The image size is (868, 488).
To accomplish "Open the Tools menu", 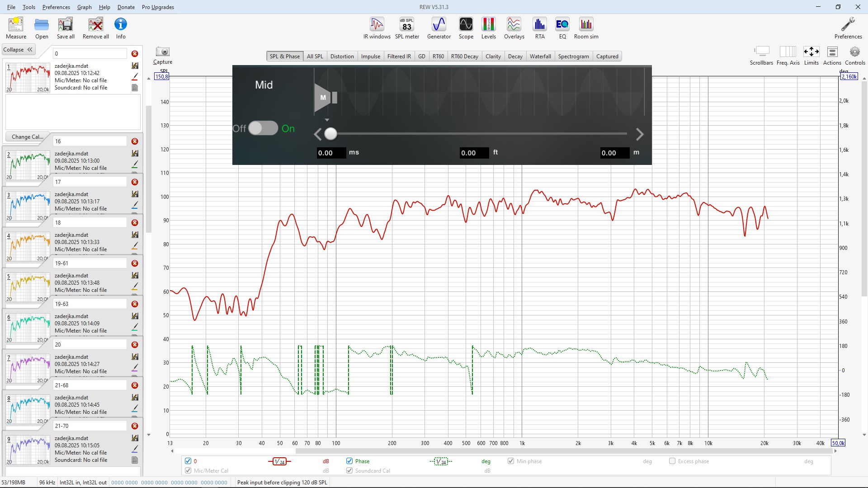I will tap(28, 7).
